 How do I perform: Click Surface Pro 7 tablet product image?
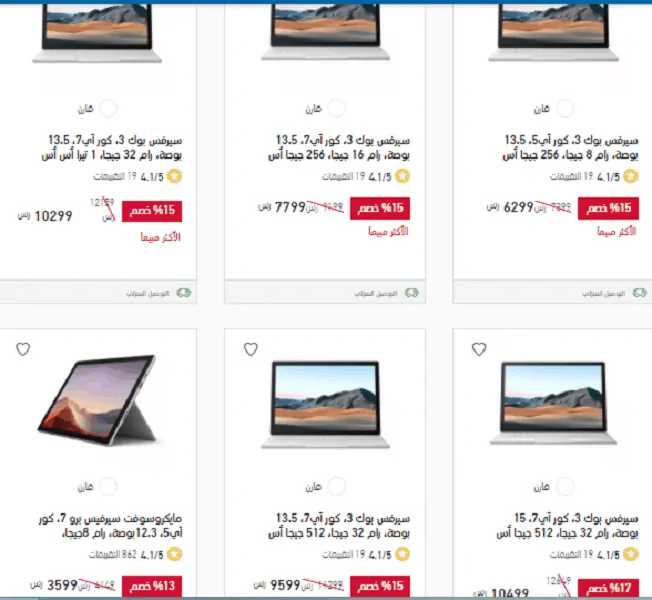tap(98, 400)
